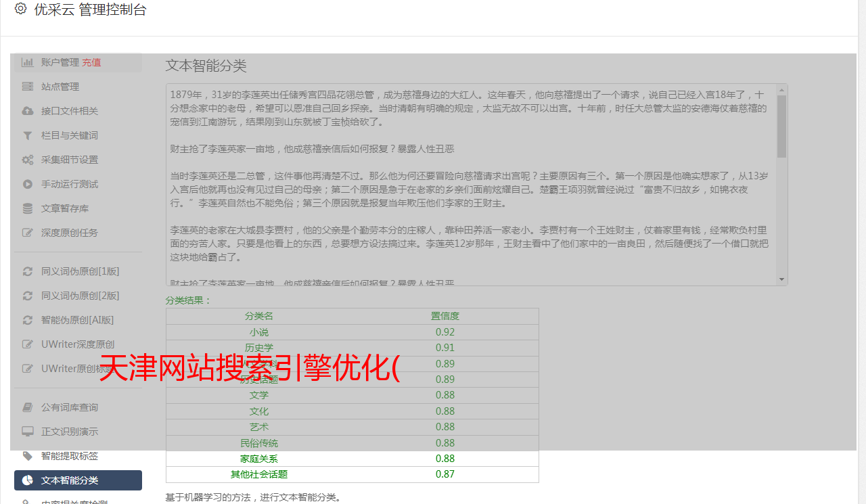Click the 其他社会话题 category cell

pyautogui.click(x=259, y=474)
